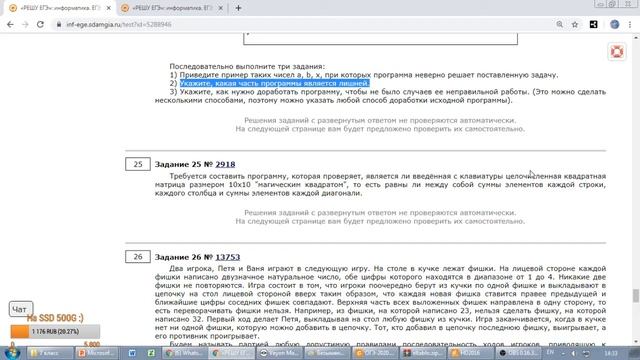Open the orange HD2016 taskbar item
Screen dimensions: 640x360
point(469,353)
